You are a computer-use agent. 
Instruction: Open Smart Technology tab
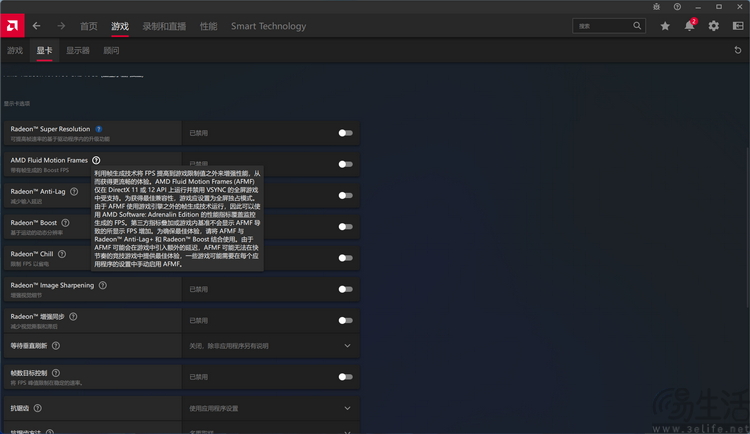268,26
